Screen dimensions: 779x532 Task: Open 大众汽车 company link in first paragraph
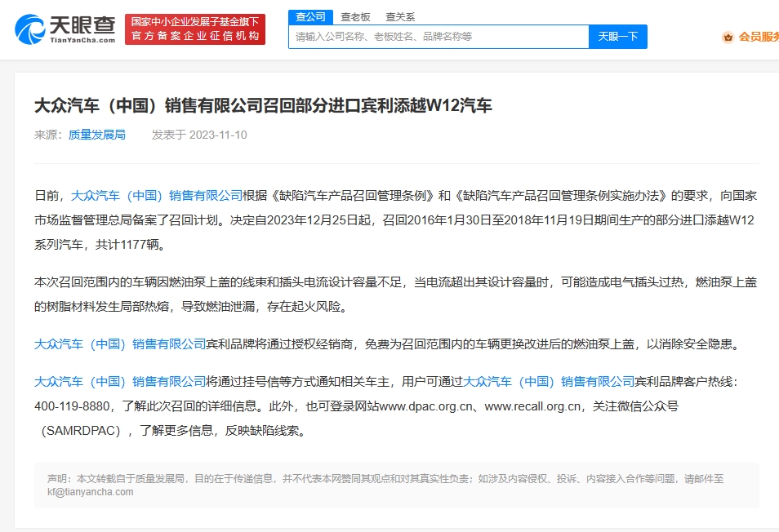(x=157, y=196)
